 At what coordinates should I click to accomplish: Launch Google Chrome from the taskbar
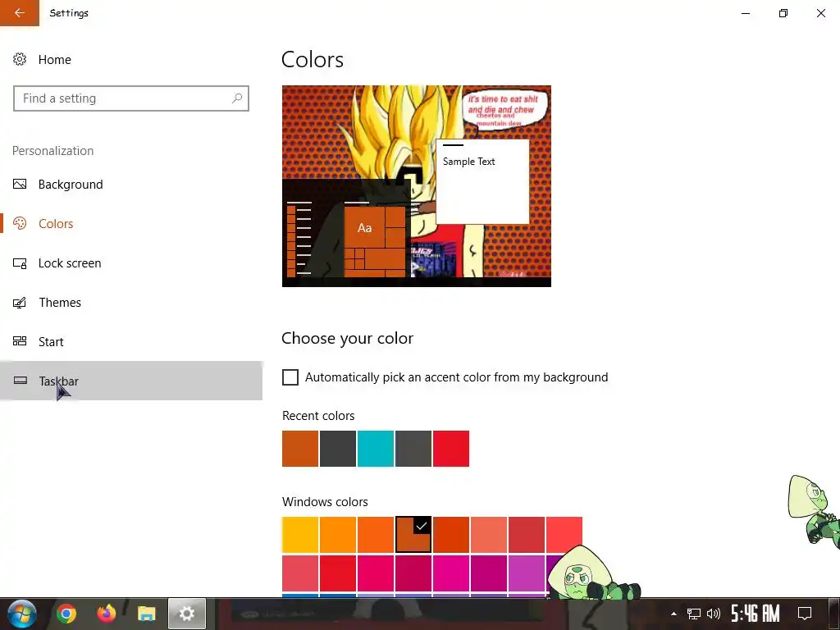66,614
